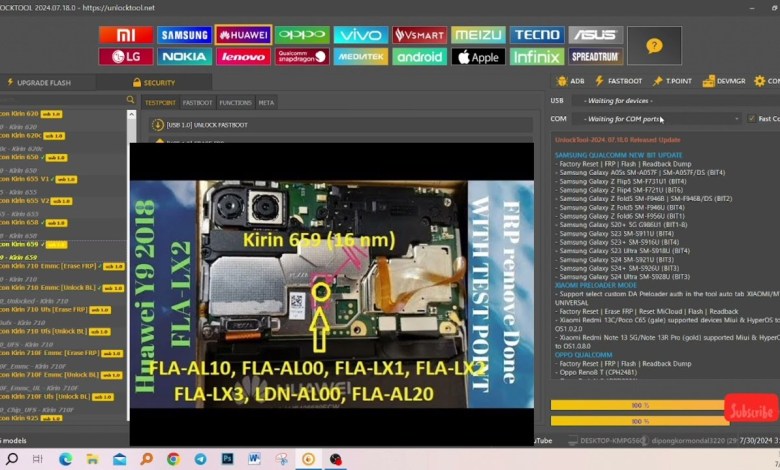
Task: Open Photoshop from the Windows taskbar
Action: point(227,459)
